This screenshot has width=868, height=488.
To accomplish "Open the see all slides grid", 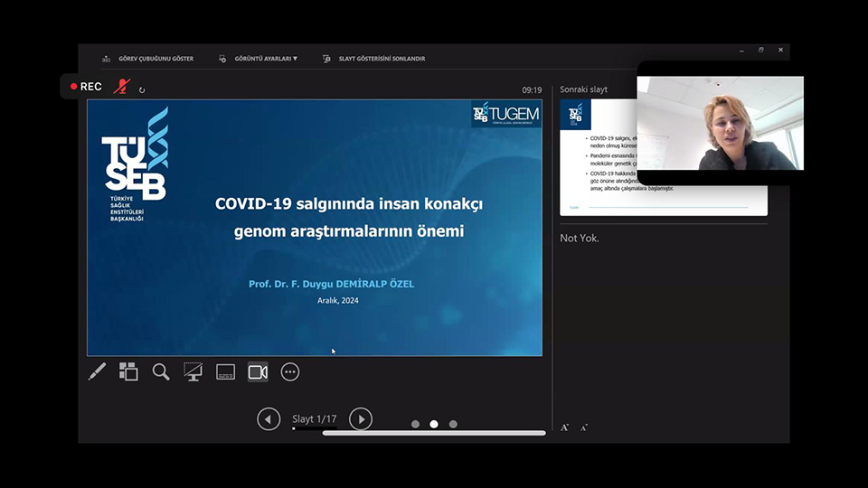I will point(128,371).
